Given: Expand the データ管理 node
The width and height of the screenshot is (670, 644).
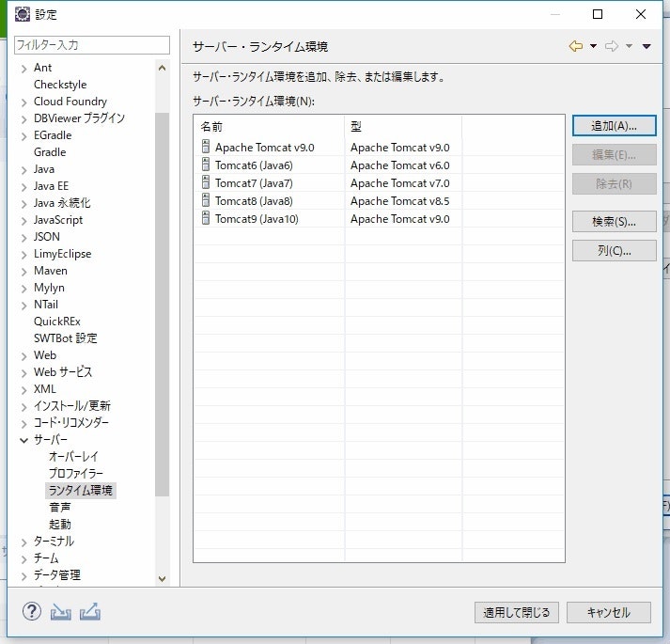Looking at the screenshot, I should coord(23,576).
